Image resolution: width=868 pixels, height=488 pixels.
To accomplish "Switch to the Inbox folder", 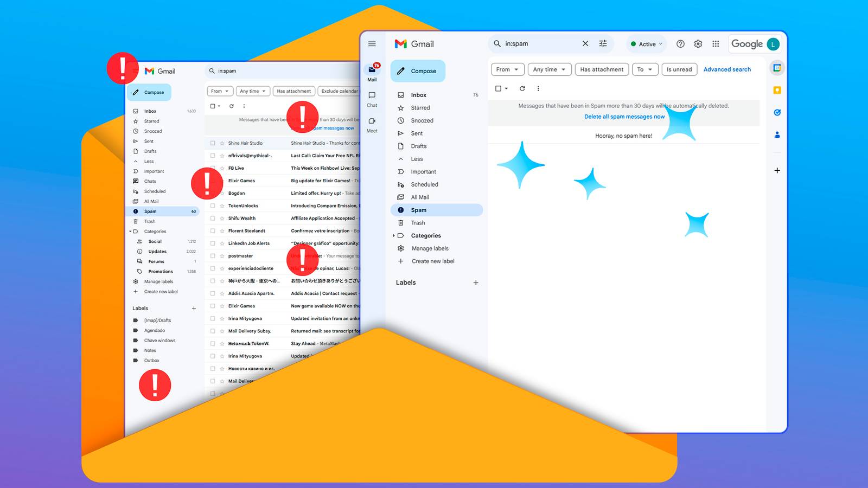I will coord(418,94).
